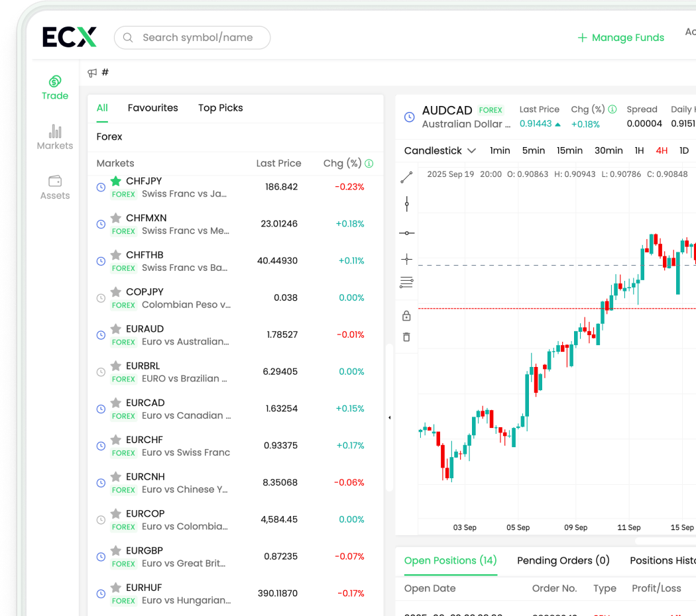
Task: Remove CHFJPY from favourites via green star
Action: click(x=116, y=181)
